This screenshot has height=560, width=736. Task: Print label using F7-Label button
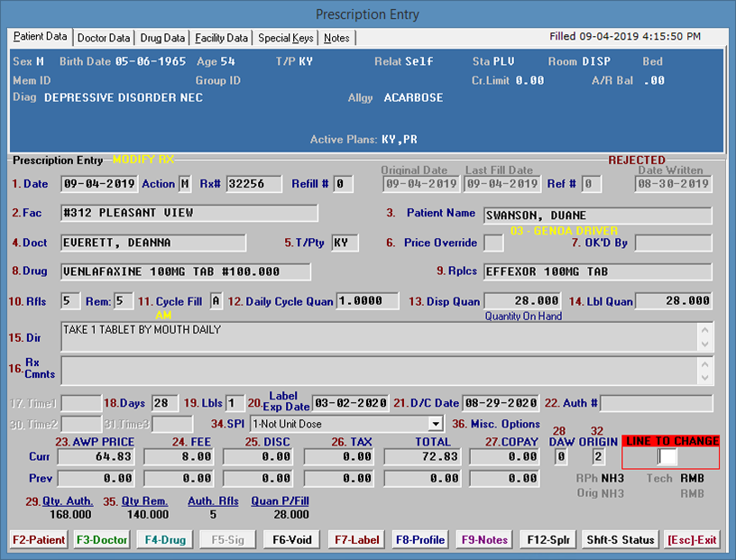click(x=356, y=539)
